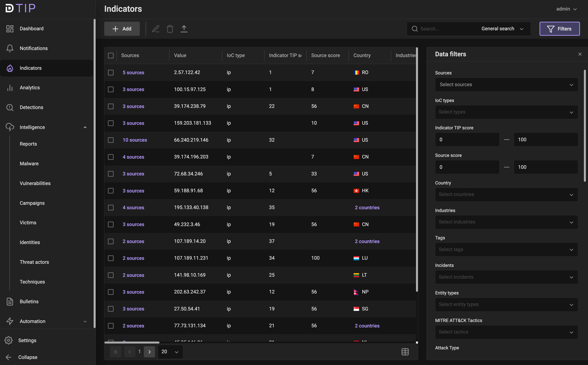
Task: Open the table columns layout icon
Action: click(x=405, y=352)
